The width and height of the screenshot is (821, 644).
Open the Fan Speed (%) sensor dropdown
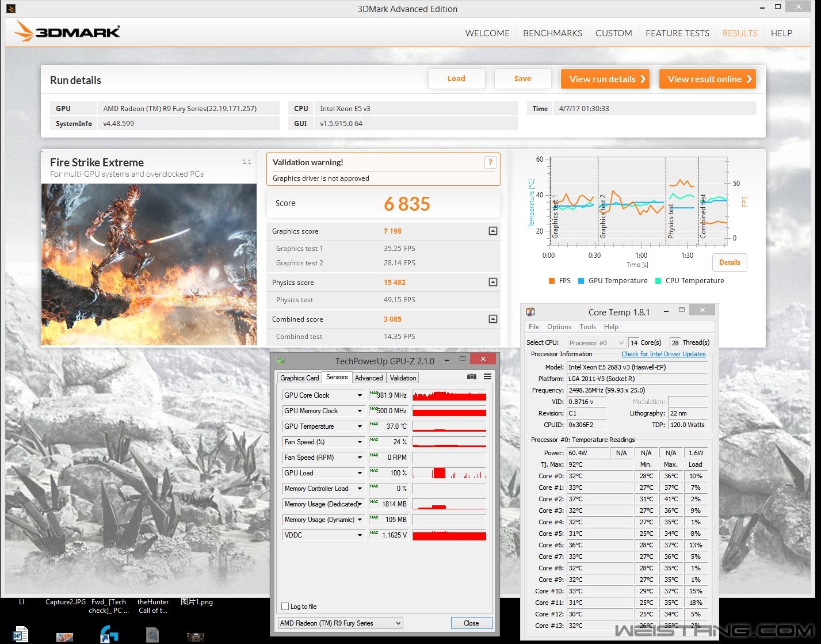pyautogui.click(x=360, y=442)
